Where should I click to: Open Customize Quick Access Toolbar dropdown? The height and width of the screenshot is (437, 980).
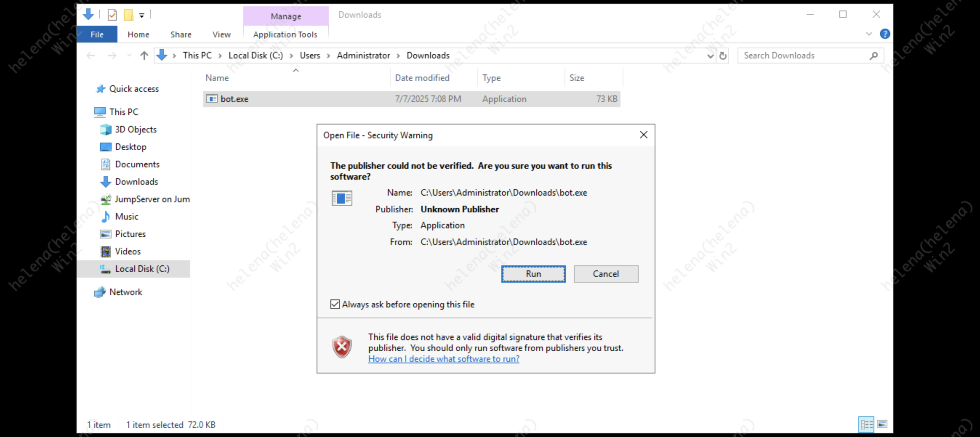(x=141, y=16)
